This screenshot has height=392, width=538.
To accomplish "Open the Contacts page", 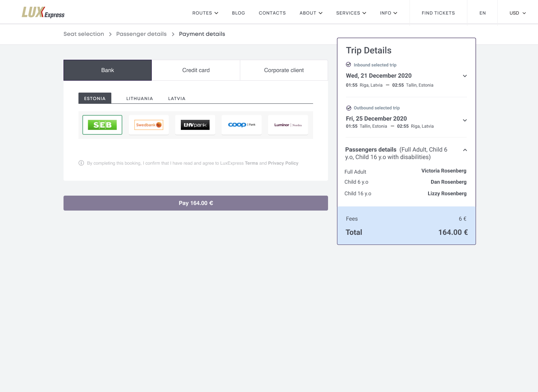I will (x=272, y=13).
